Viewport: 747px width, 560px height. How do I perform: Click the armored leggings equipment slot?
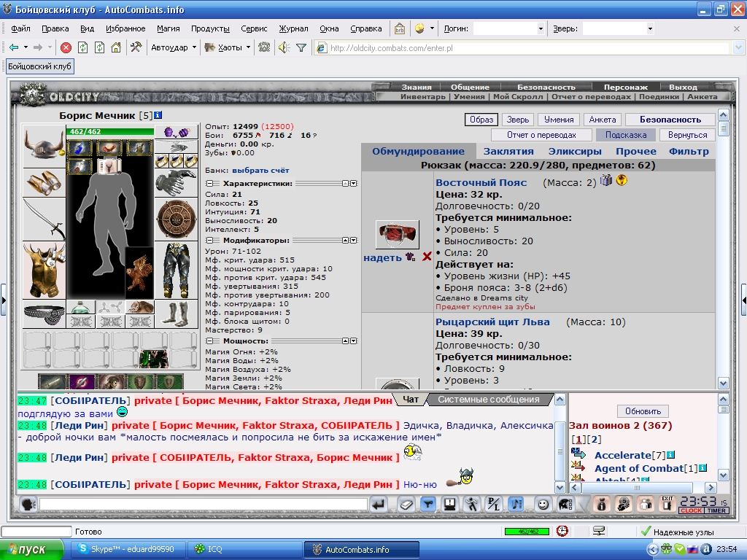[177, 270]
